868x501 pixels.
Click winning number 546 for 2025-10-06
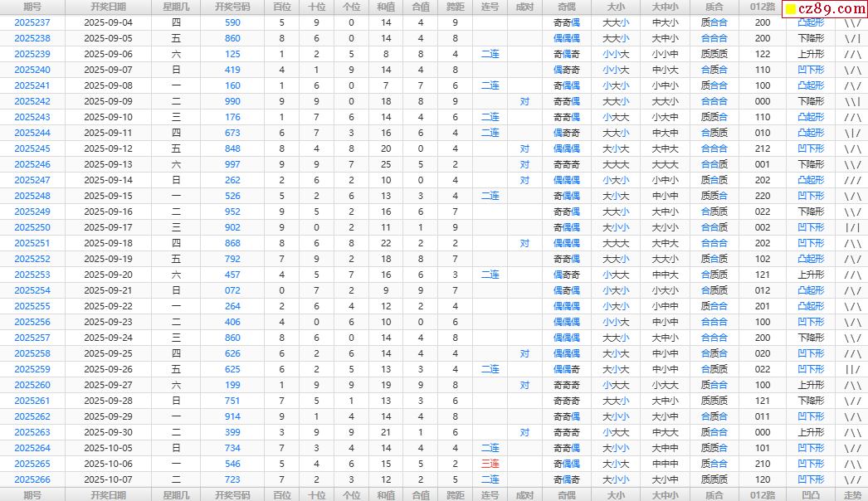pyautogui.click(x=232, y=464)
